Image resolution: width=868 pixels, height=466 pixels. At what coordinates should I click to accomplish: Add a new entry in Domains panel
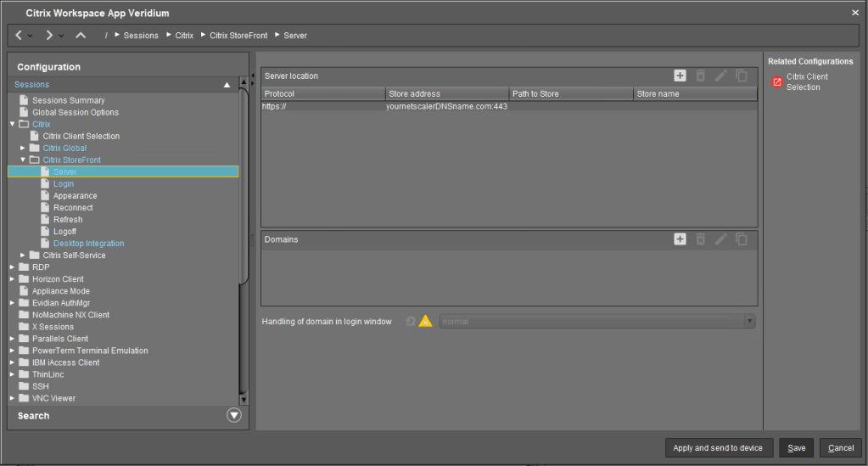[x=680, y=239]
